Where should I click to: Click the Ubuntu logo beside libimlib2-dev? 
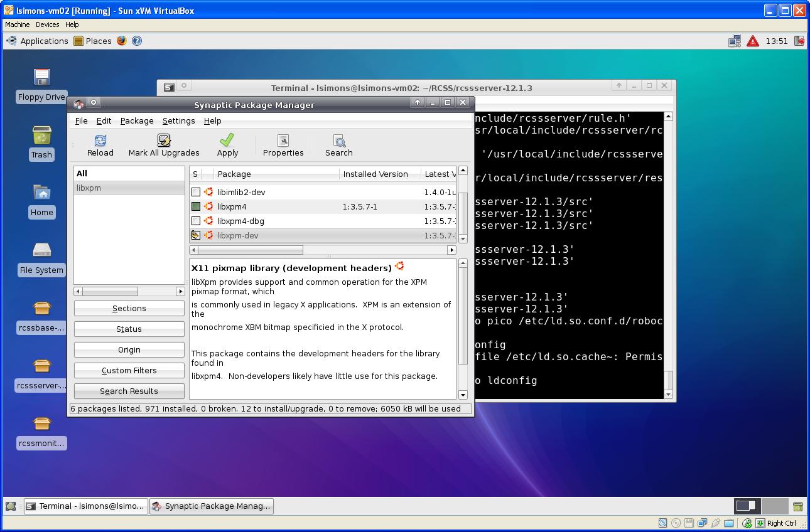[208, 192]
